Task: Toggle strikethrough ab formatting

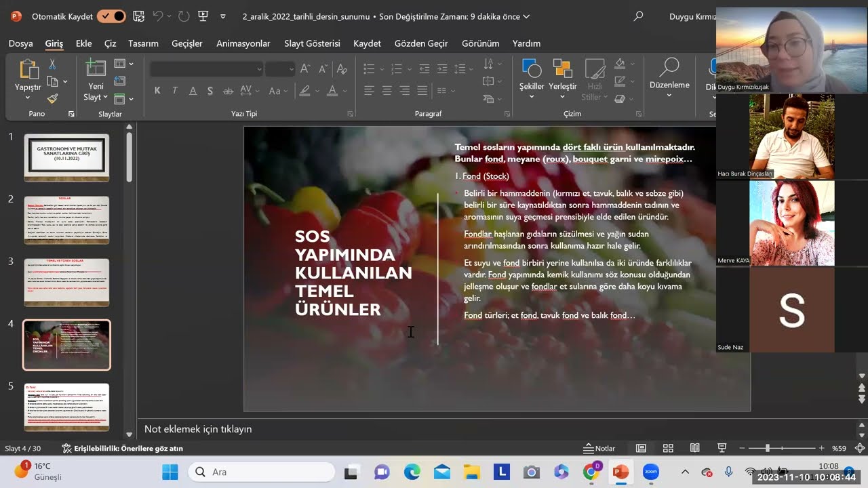Action: (x=228, y=91)
